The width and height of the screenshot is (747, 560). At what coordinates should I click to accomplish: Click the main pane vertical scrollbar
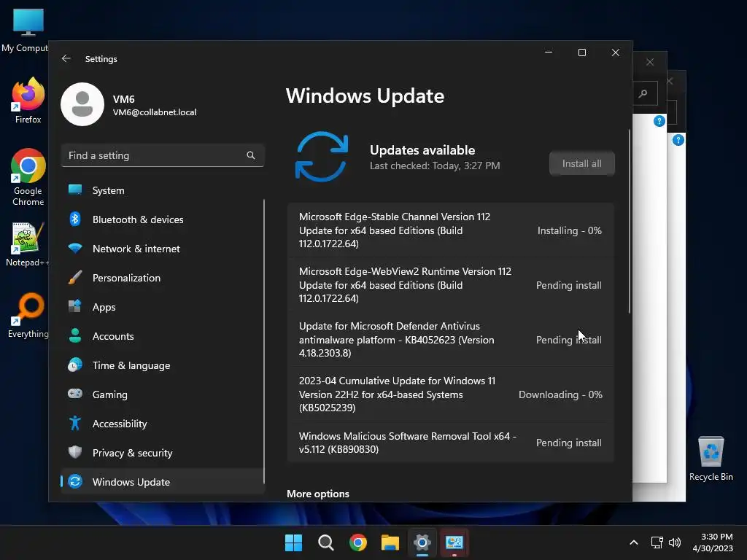click(x=630, y=222)
